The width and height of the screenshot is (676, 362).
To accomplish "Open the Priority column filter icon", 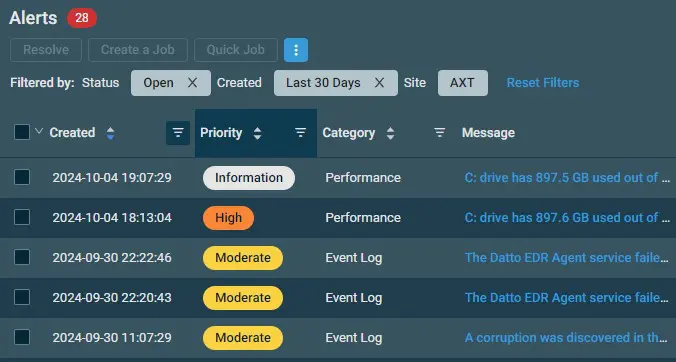I will point(300,133).
